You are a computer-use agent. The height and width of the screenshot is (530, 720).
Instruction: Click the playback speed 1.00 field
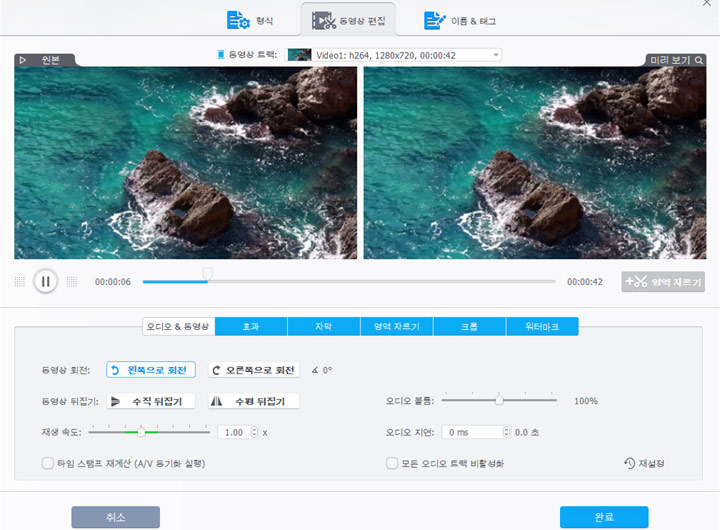234,432
